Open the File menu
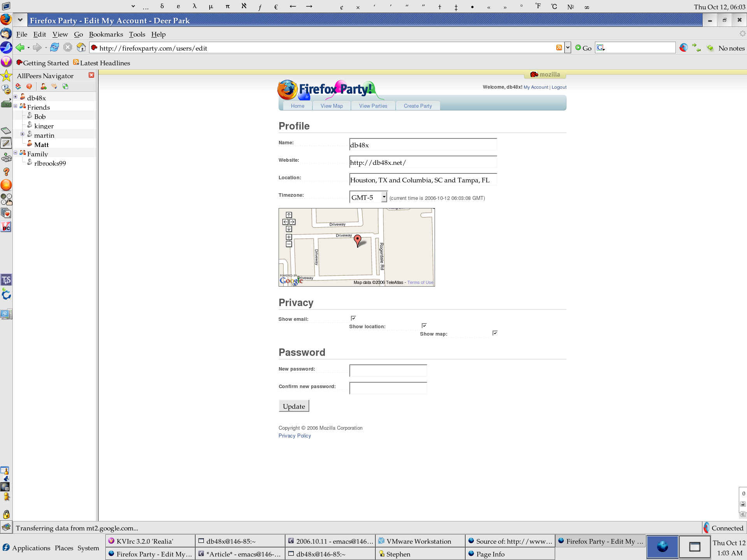 click(22, 34)
